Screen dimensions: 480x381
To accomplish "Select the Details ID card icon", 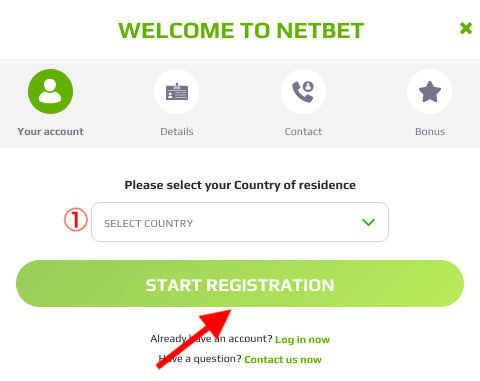I will point(177,91).
